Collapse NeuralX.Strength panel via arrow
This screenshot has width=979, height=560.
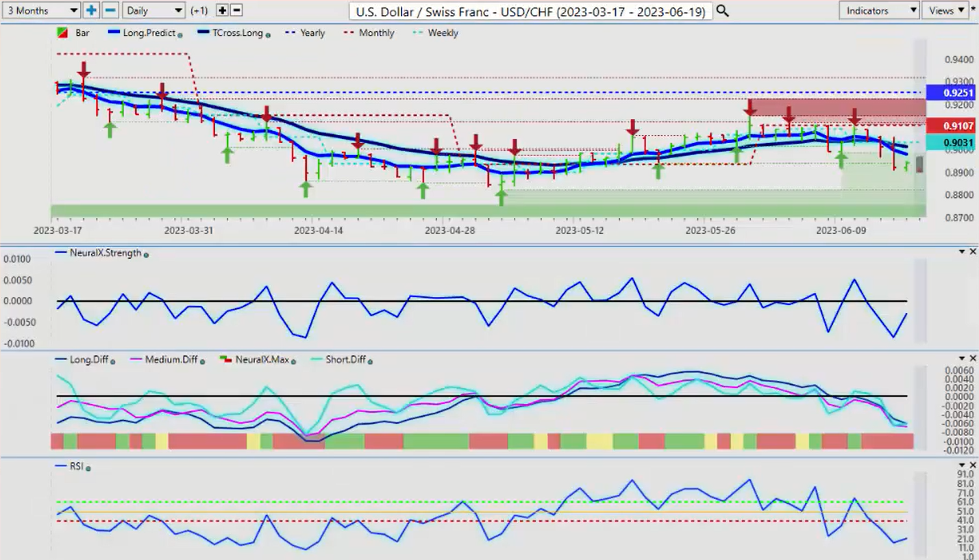click(x=962, y=252)
